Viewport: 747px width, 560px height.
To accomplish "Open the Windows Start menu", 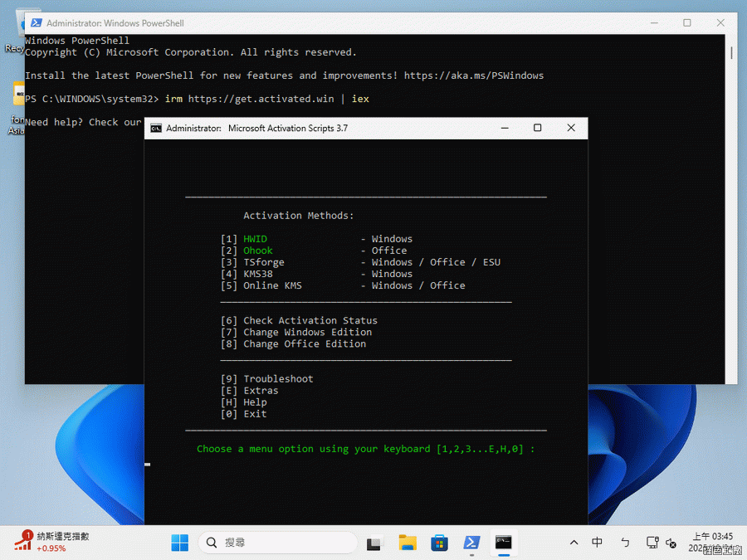I will (x=179, y=543).
